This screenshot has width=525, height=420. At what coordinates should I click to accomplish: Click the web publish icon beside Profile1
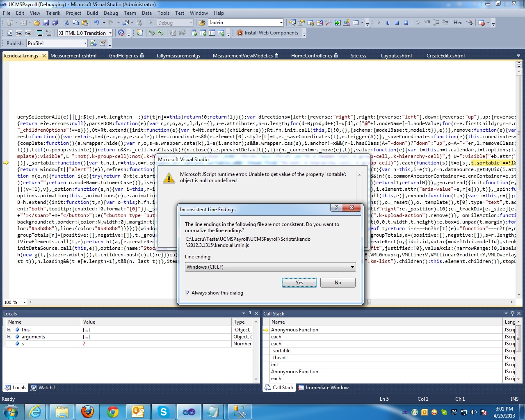[94, 43]
